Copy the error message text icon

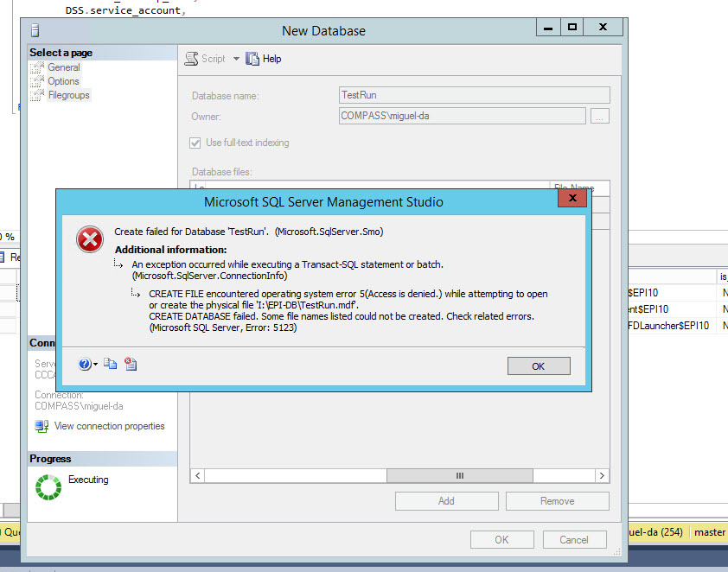110,364
